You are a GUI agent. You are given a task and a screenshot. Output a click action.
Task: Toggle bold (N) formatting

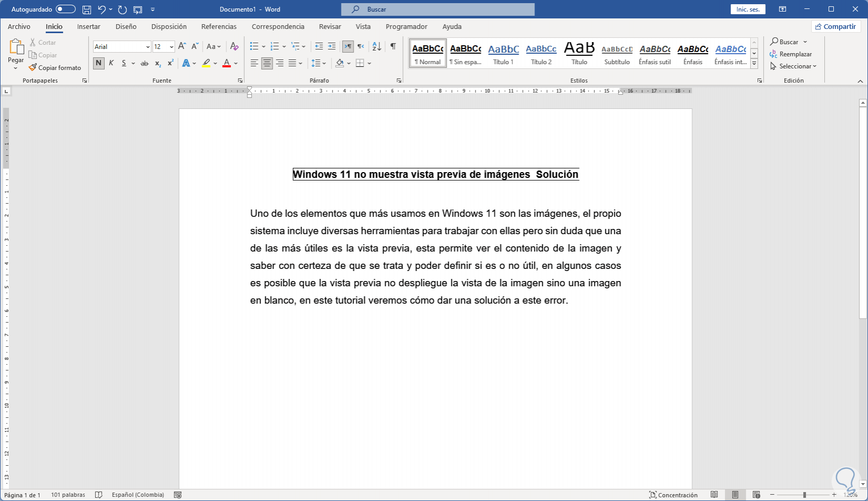(x=98, y=63)
